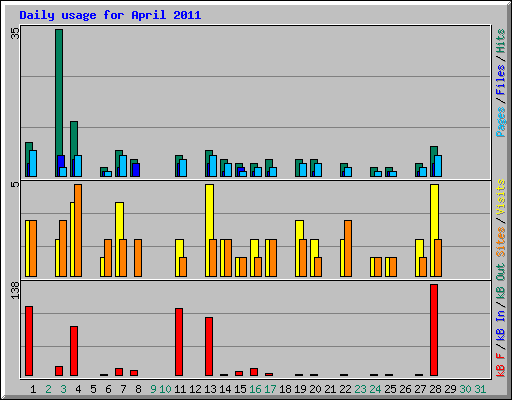Screen dimensions: 512x400
Task: Click day label '22' on the x-axis
Action: (x=345, y=389)
